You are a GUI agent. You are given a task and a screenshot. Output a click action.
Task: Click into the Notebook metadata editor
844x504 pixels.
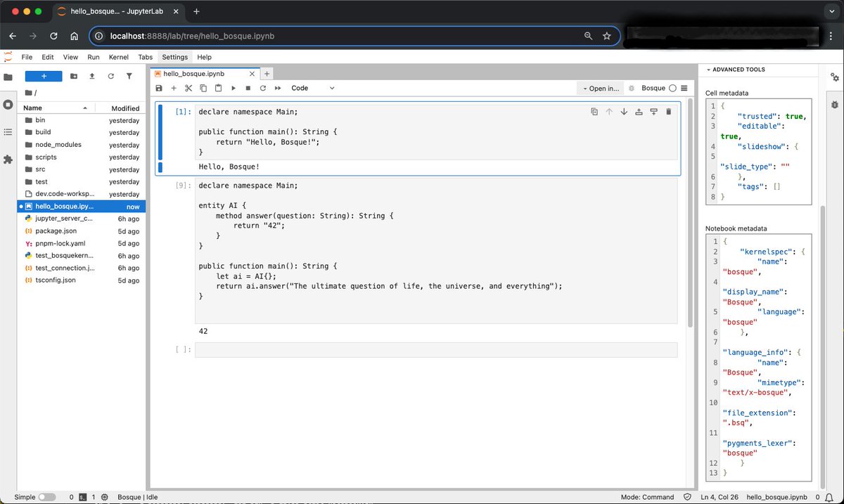point(758,357)
